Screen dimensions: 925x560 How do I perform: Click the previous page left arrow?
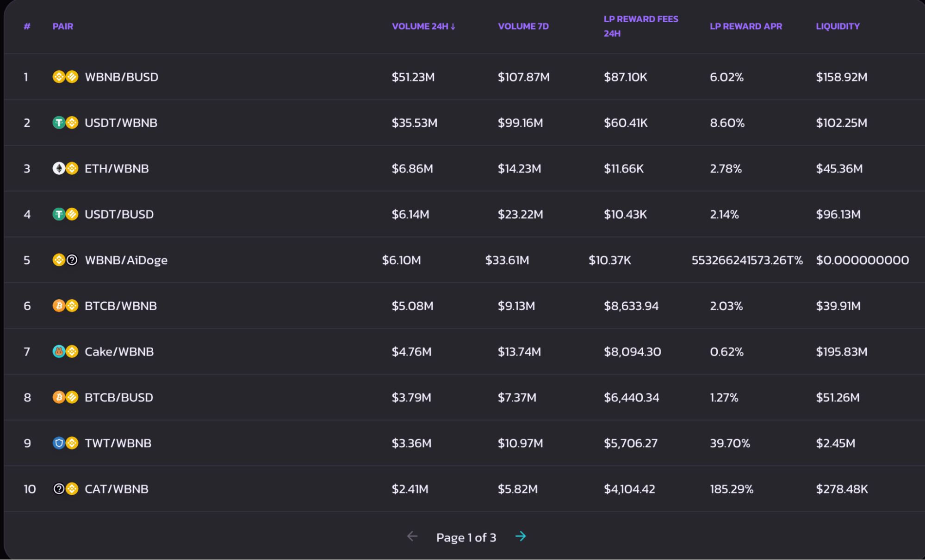pyautogui.click(x=412, y=536)
